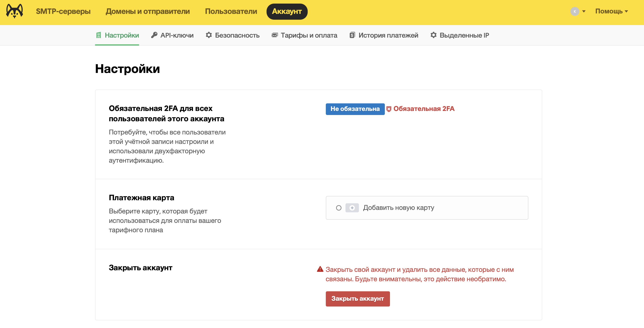Click the История платежей document icon

[x=352, y=35]
